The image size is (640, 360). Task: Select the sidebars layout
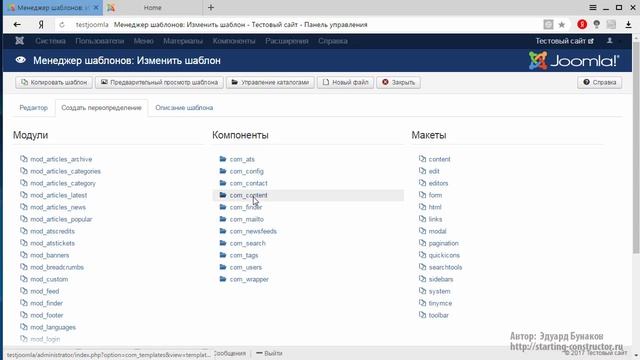(441, 279)
